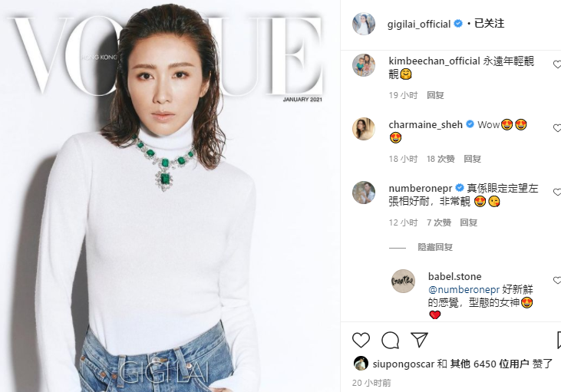Like kimbeechan_official's comment
The height and width of the screenshot is (392, 561).
pyautogui.click(x=557, y=64)
